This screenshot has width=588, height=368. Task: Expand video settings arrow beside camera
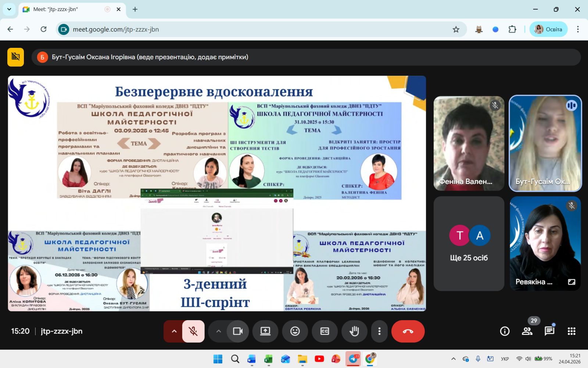219,331
